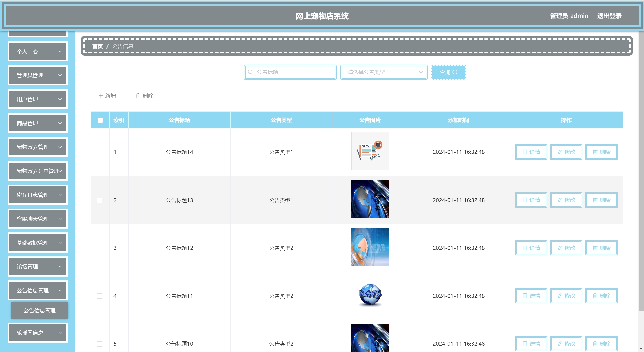Viewport: 644px width, 352px height.
Task: Expand the 商品管理 sidebar menu
Action: (38, 123)
